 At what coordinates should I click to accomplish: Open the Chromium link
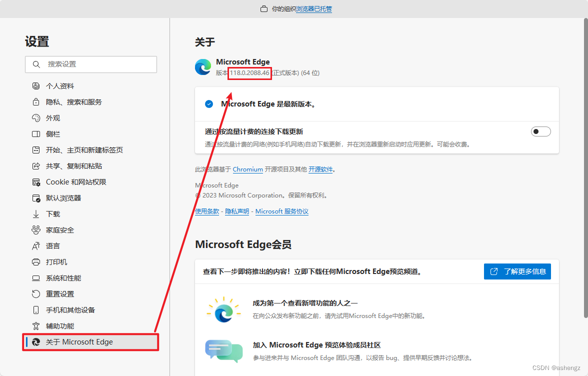pos(248,169)
